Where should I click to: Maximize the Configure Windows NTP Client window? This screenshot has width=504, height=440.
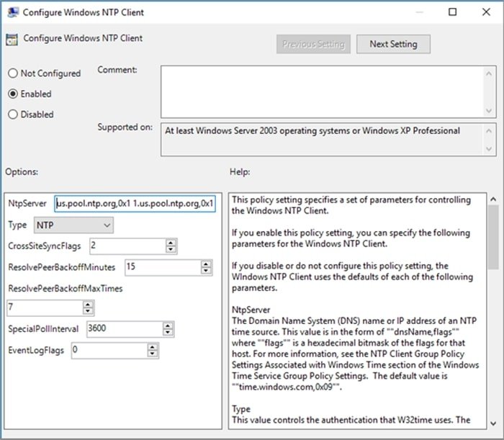tap(451, 12)
